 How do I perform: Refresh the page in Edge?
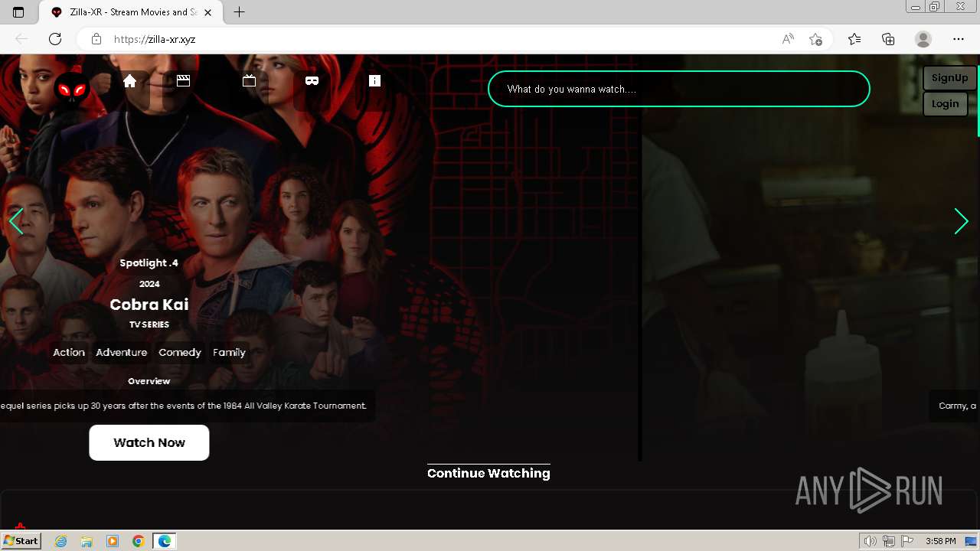(x=55, y=39)
